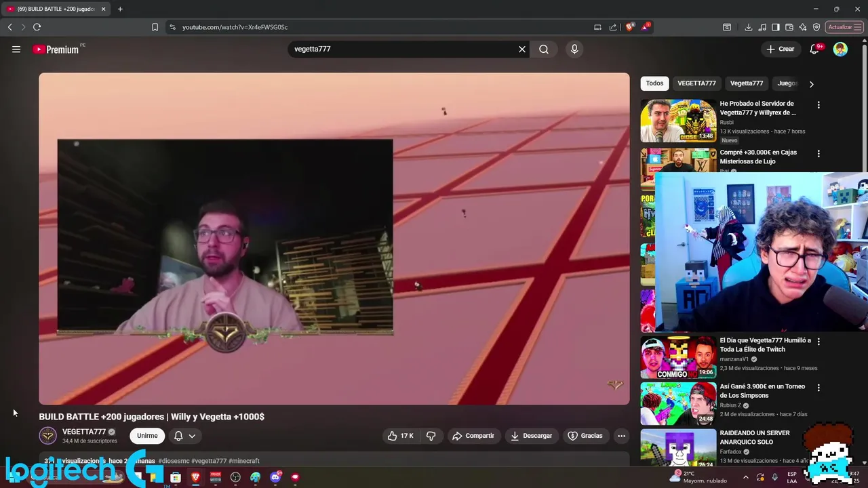
Task: Open Leo AI sparkle icon
Action: [803, 27]
